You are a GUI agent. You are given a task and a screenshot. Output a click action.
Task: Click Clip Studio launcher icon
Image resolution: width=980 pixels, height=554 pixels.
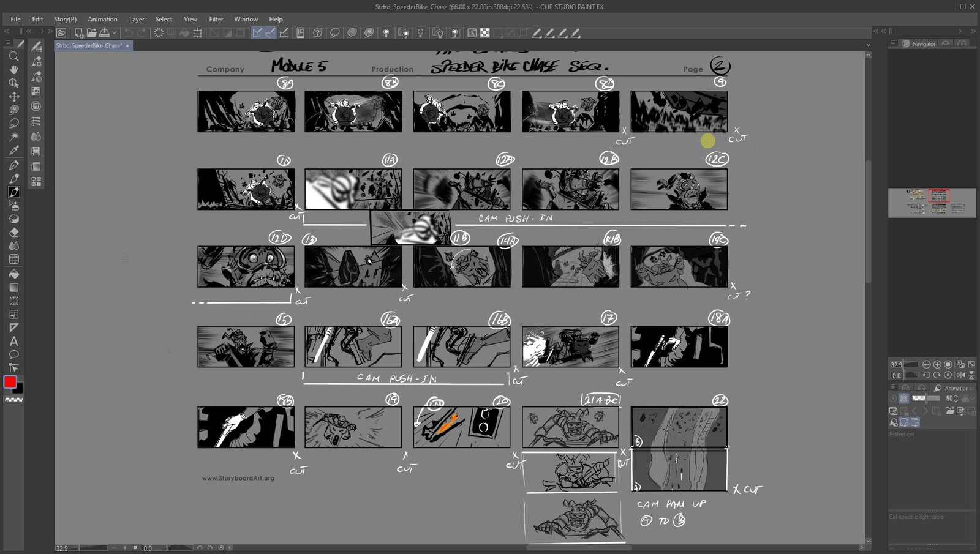pyautogui.click(x=61, y=33)
